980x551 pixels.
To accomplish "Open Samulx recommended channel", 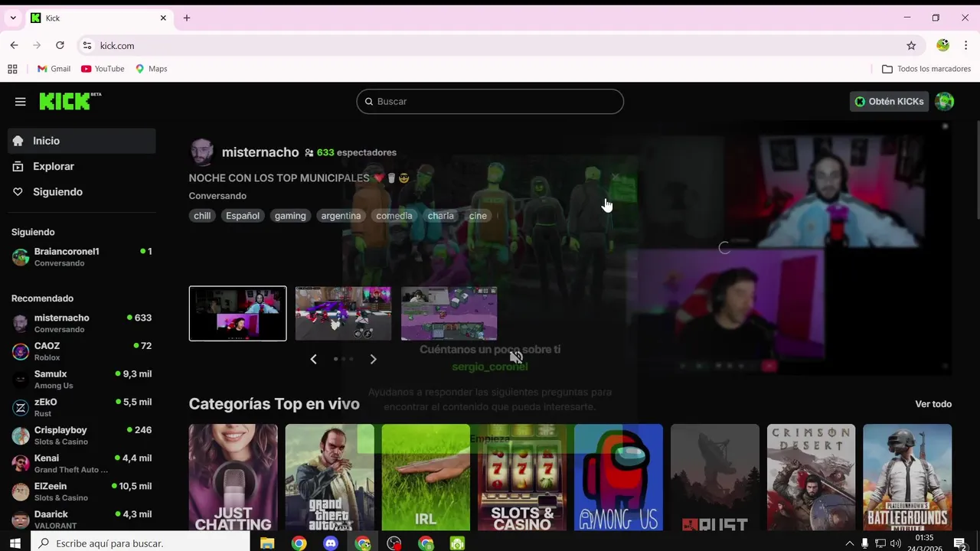I will 82,380.
